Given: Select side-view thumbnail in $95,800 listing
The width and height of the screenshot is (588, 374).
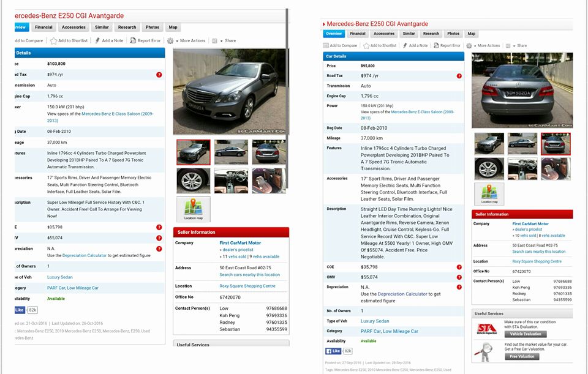Looking at the screenshot, I should (522, 144).
